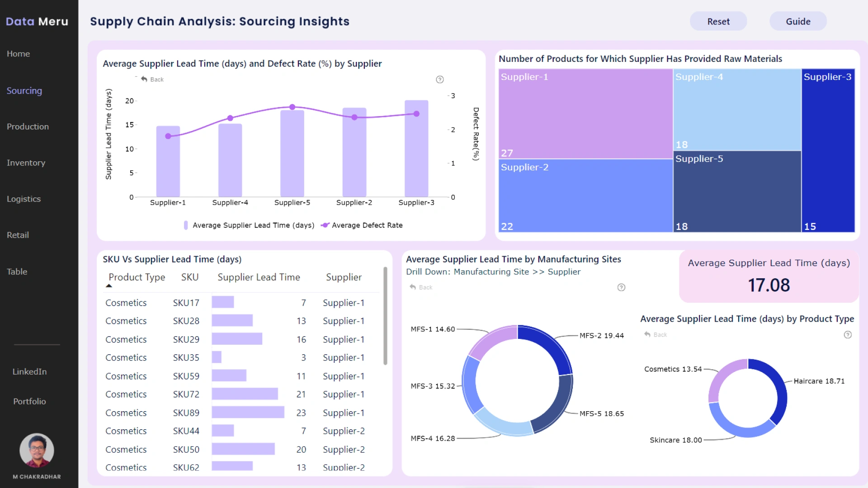Open the Sourcing page
The width and height of the screenshot is (868, 488).
(x=24, y=91)
